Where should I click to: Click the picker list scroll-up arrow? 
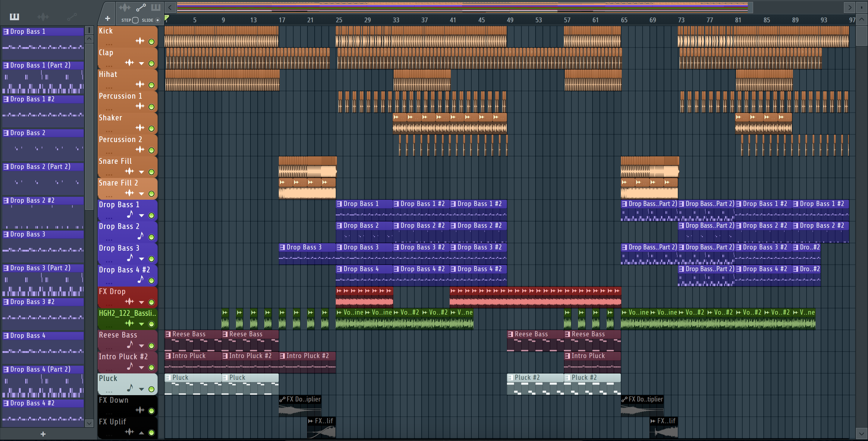coord(89,39)
